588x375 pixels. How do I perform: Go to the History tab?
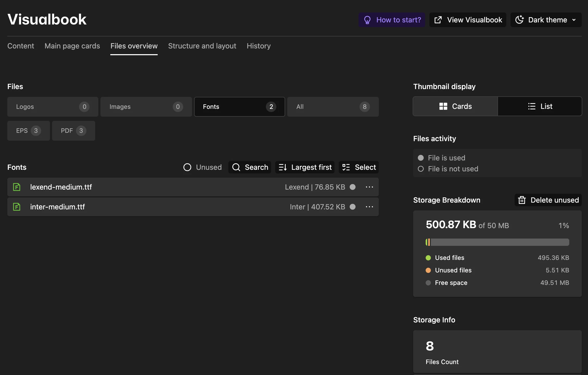259,46
